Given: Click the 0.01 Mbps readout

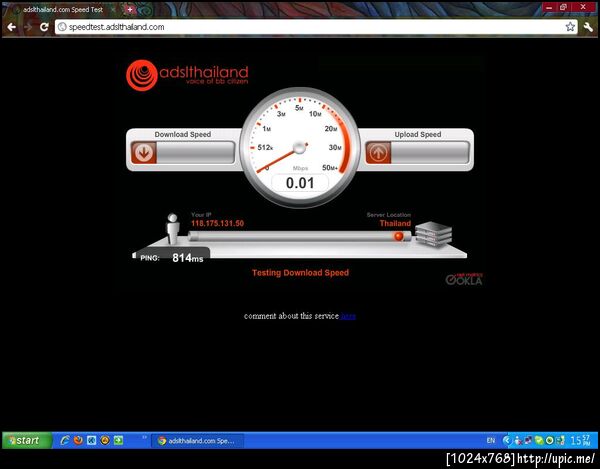Looking at the screenshot, I should coord(300,183).
